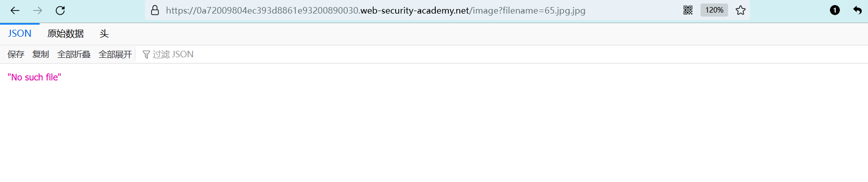Image resolution: width=868 pixels, height=182 pixels.
Task: Click the forward navigation arrow
Action: pyautogui.click(x=38, y=11)
